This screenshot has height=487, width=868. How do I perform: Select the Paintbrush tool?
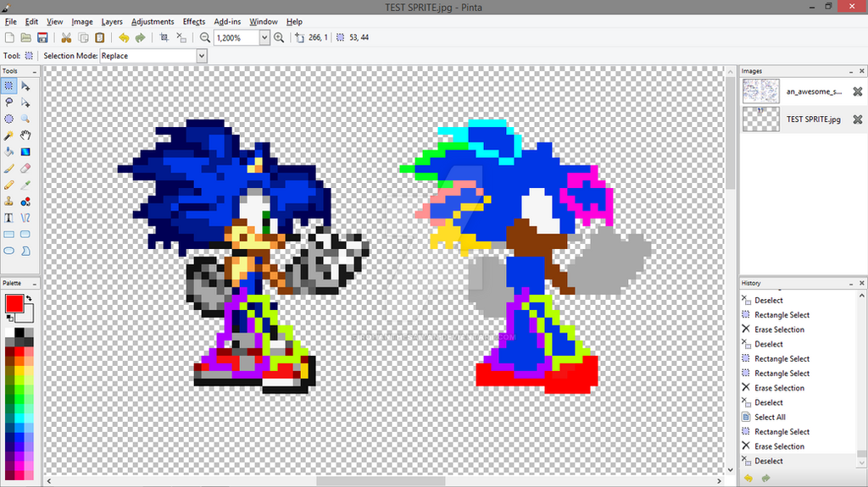point(8,169)
